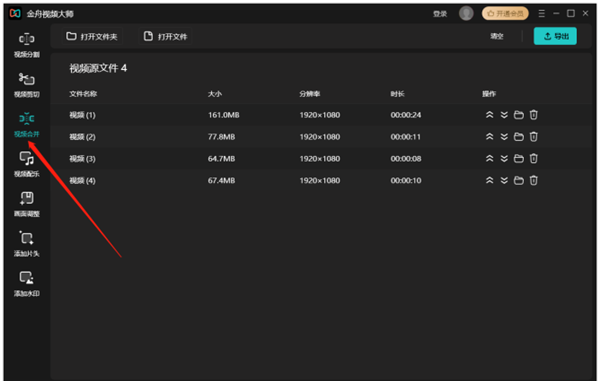The height and width of the screenshot is (381, 600).
Task: Move 视频 (1) down in list
Action: coord(504,115)
